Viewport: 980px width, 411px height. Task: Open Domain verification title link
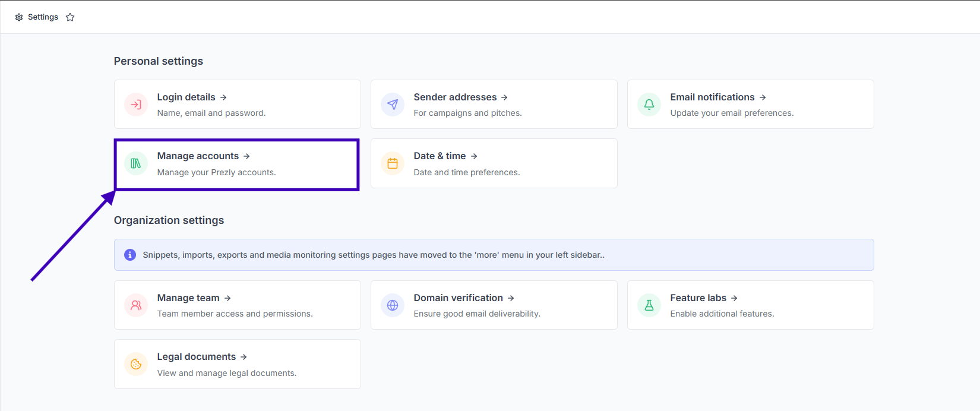click(458, 298)
